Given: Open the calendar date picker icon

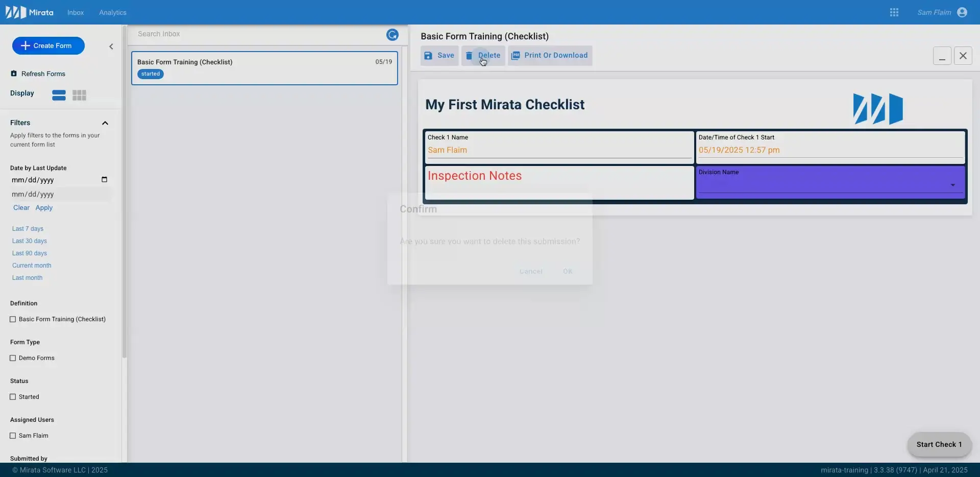Looking at the screenshot, I should 104,179.
